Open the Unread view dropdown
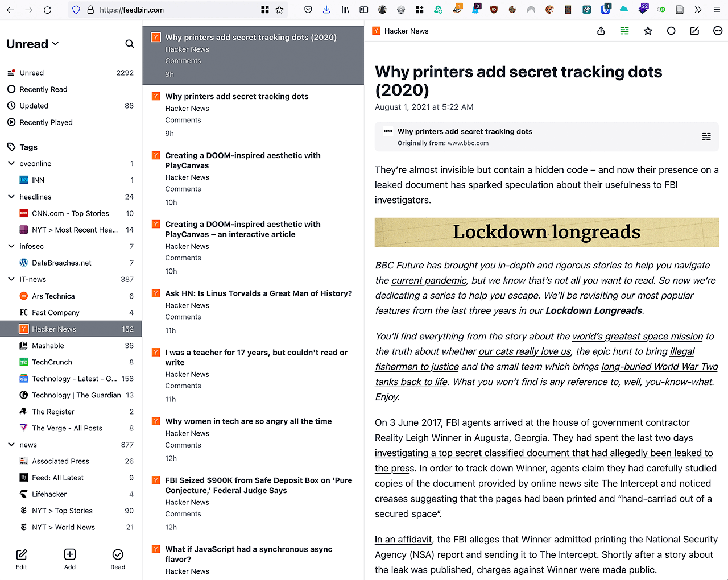Viewport: 728px width, 580px height. click(x=32, y=44)
